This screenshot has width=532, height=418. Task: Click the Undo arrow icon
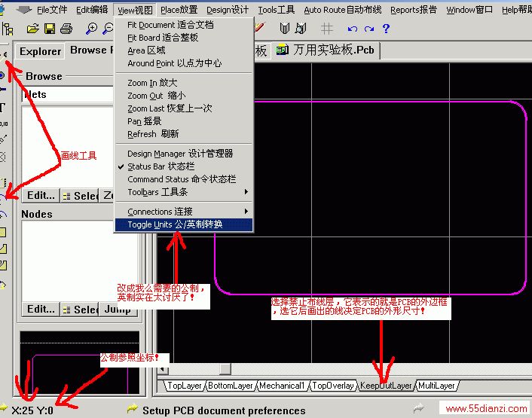pyautogui.click(x=353, y=29)
